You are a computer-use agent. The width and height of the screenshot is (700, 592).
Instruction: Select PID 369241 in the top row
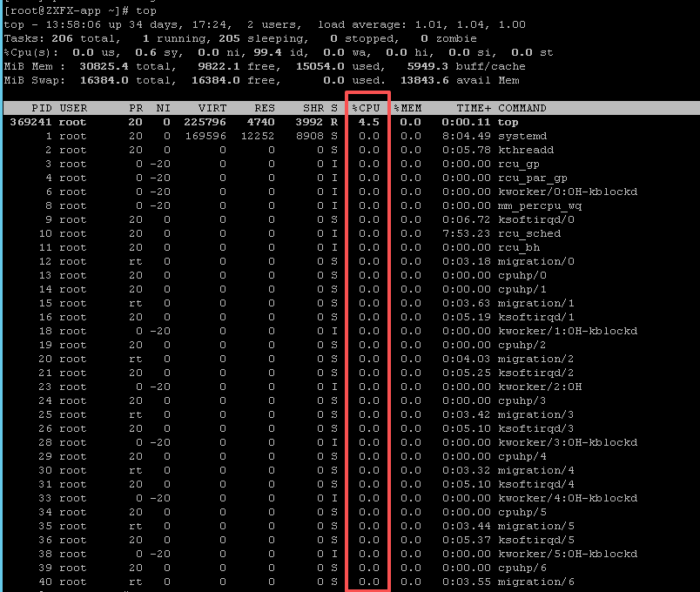(30, 122)
